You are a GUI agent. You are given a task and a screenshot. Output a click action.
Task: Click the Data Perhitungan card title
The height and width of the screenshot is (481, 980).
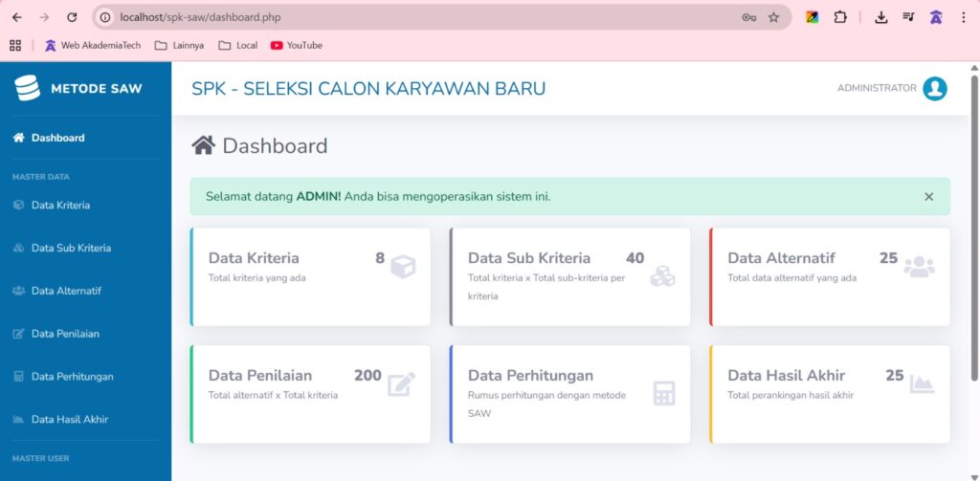pyautogui.click(x=530, y=376)
